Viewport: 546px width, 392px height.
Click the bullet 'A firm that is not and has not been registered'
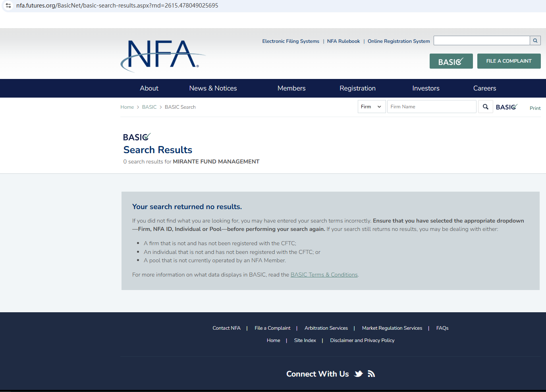(x=220, y=243)
